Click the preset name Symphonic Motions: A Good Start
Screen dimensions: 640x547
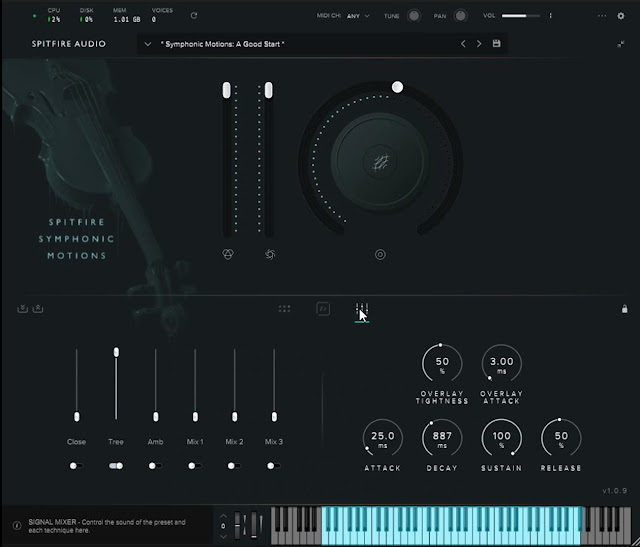[x=222, y=44]
